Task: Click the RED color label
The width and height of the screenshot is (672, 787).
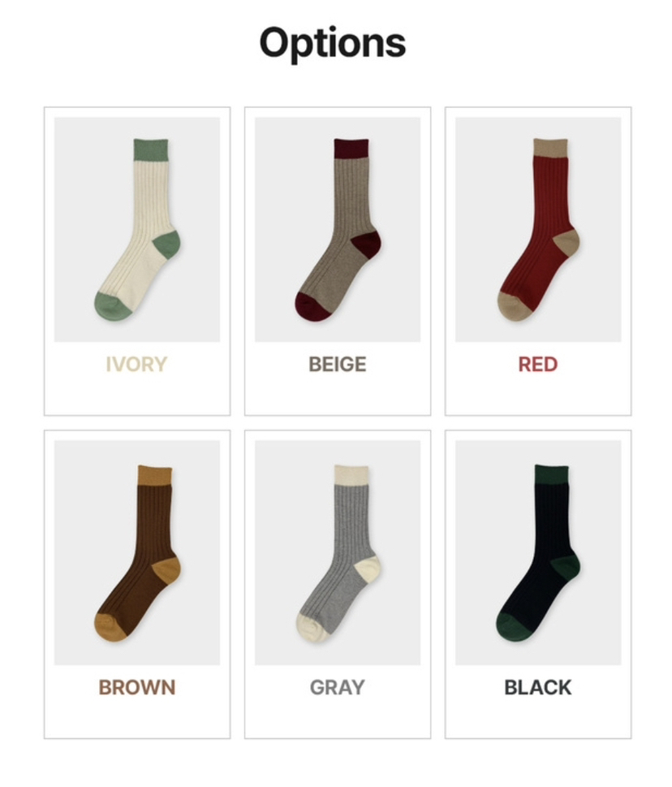Action: pyautogui.click(x=538, y=365)
